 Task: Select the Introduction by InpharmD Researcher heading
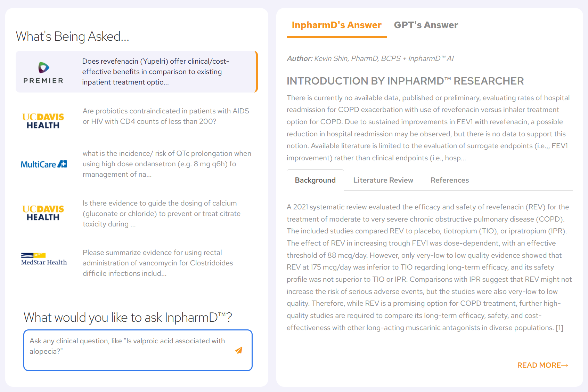[x=405, y=81]
